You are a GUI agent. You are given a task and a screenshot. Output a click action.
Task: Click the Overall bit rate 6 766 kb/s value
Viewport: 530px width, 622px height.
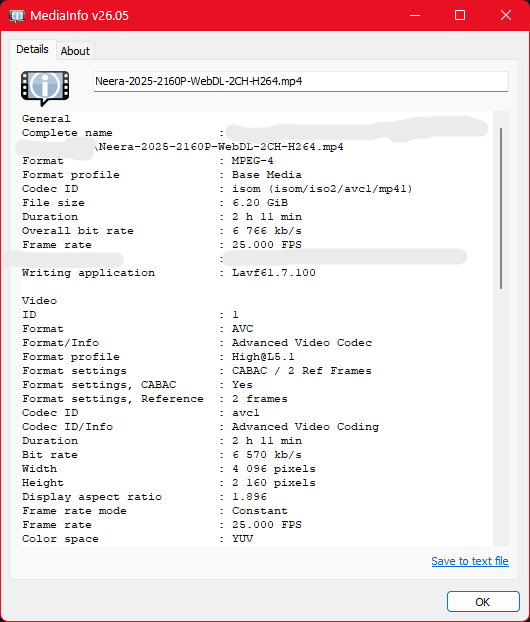pos(267,231)
